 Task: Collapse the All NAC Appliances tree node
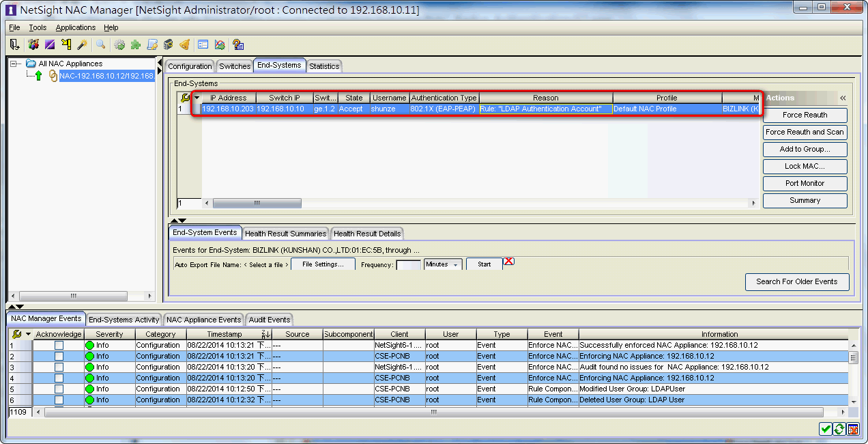click(13, 64)
